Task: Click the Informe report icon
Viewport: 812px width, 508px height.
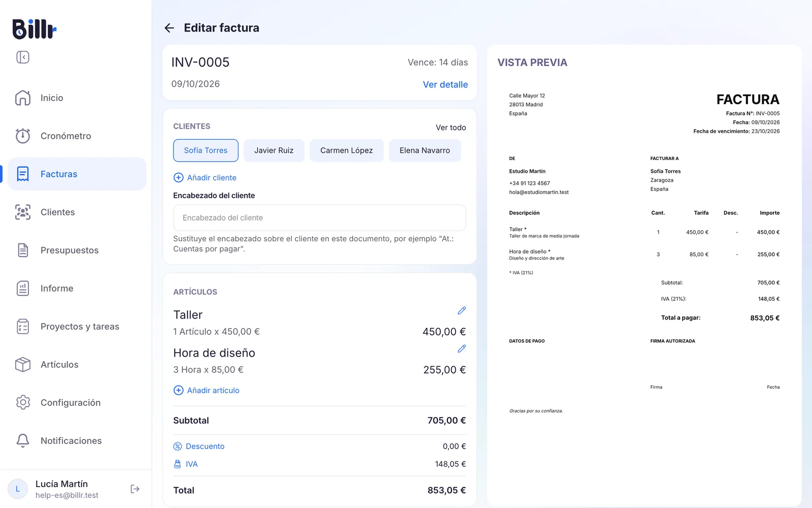Action: (23, 288)
